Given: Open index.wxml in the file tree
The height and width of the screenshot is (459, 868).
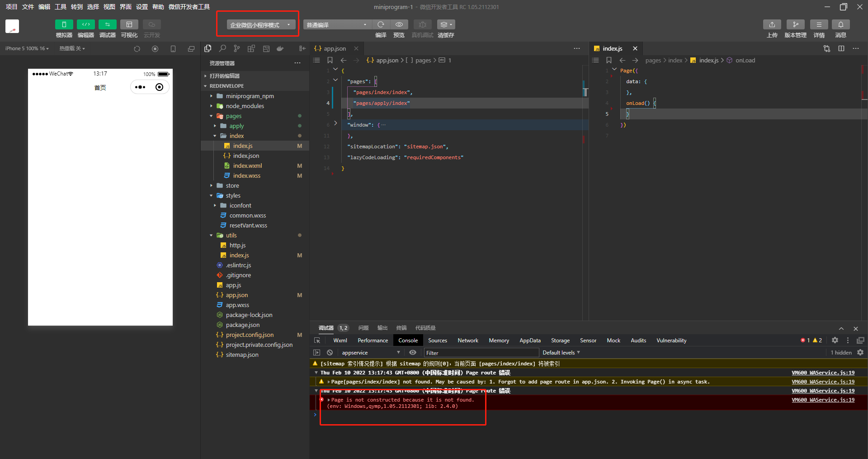Looking at the screenshot, I should pos(255,166).
